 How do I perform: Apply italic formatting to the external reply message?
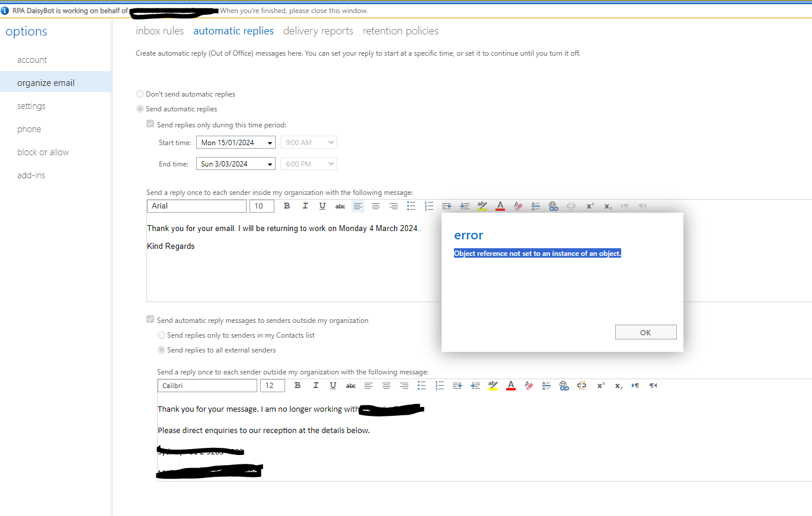point(315,385)
